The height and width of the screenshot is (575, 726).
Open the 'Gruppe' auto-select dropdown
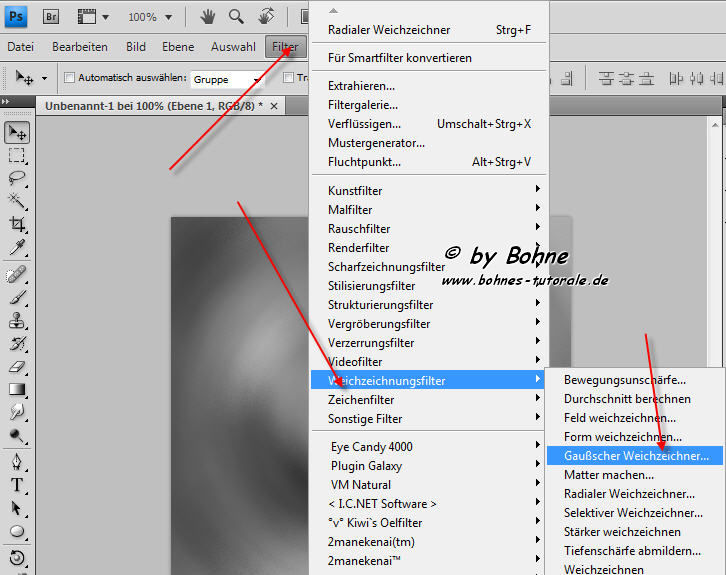tap(227, 79)
